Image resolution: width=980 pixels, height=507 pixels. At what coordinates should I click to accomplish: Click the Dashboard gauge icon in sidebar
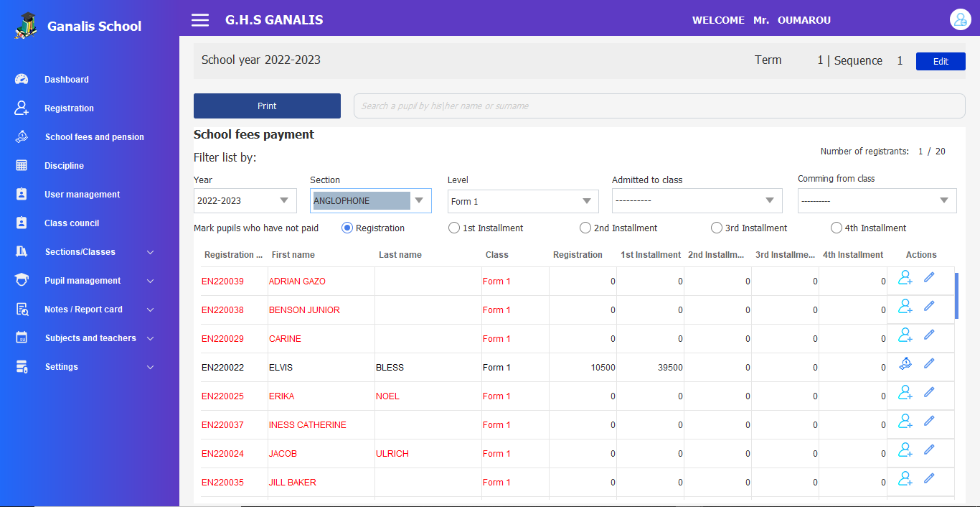[x=22, y=80]
